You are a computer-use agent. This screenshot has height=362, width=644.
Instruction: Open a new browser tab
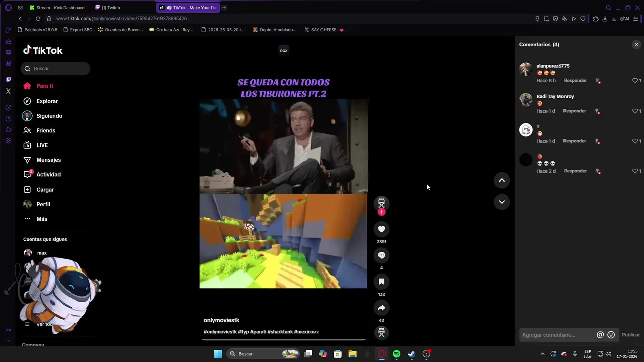[224, 8]
